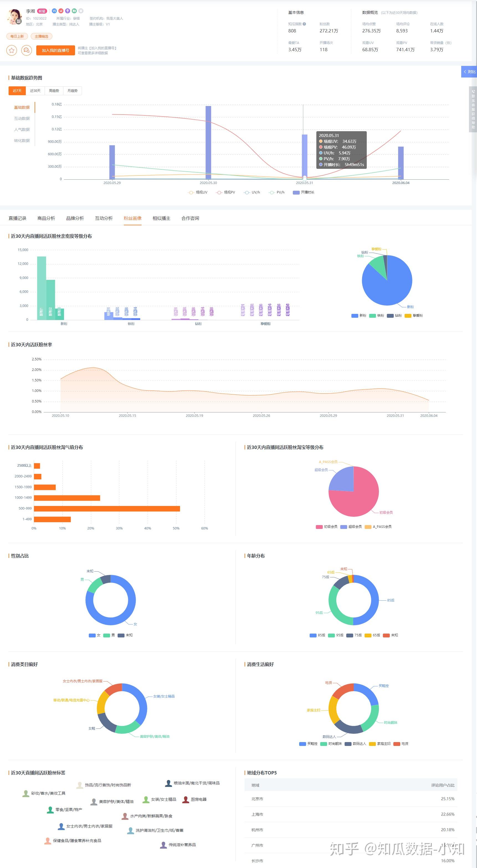Open the 品牌分析 tab
The image size is (477, 868).
(x=75, y=218)
